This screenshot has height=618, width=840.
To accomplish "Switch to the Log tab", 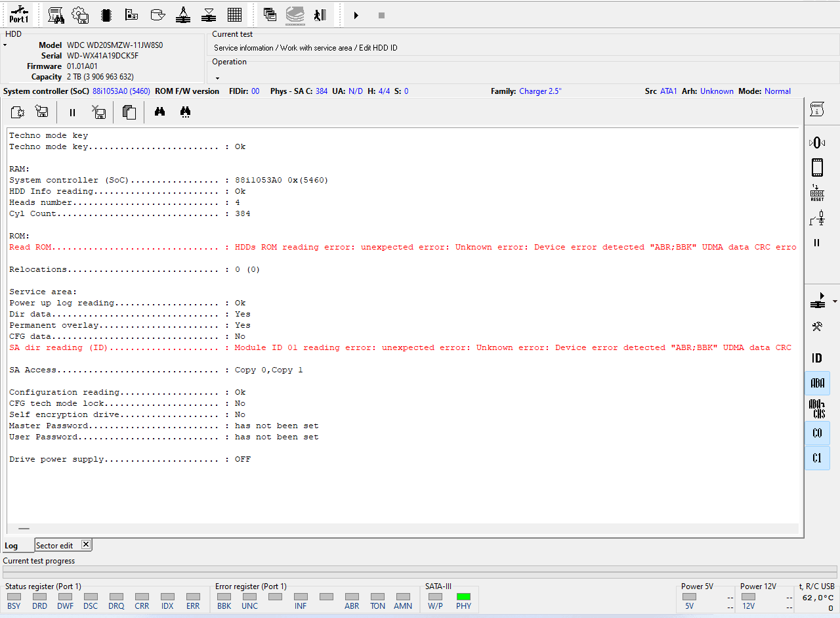I will pyautogui.click(x=12, y=546).
